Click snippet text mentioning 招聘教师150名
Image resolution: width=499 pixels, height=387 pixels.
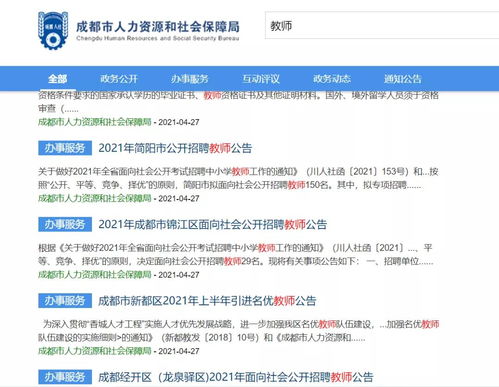tap(238, 178)
